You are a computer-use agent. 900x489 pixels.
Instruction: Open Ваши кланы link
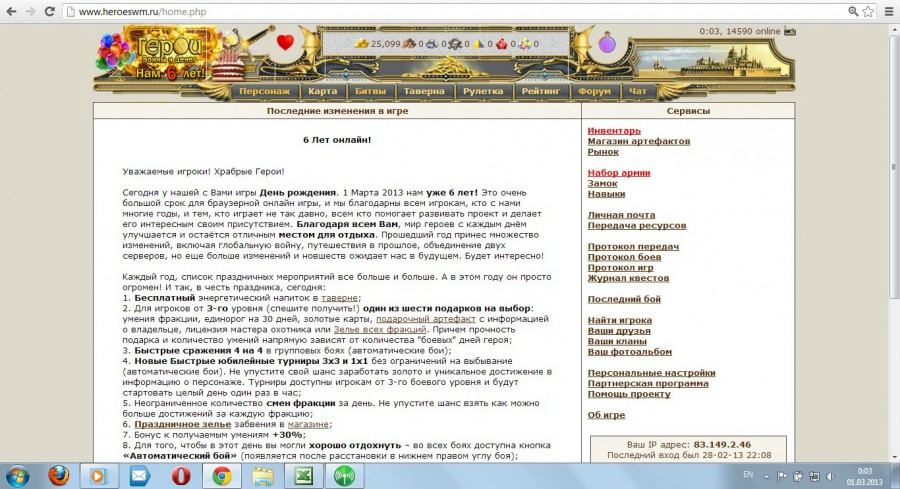(x=616, y=341)
